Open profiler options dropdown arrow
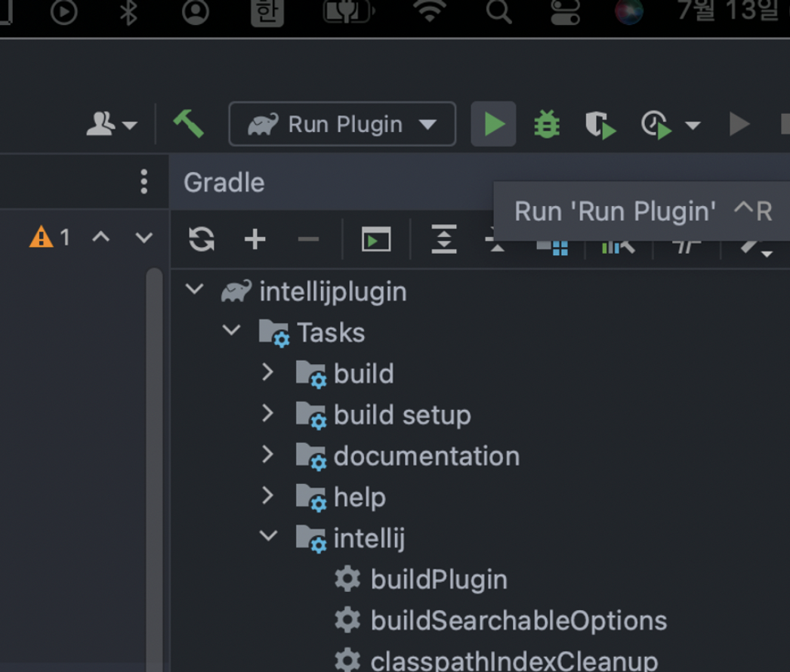 [x=693, y=125]
